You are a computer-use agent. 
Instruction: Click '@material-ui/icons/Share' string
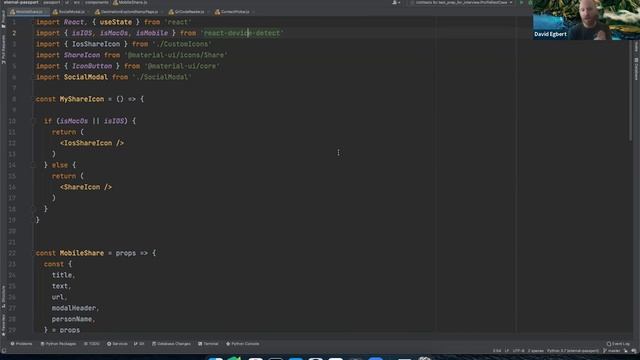coord(176,55)
